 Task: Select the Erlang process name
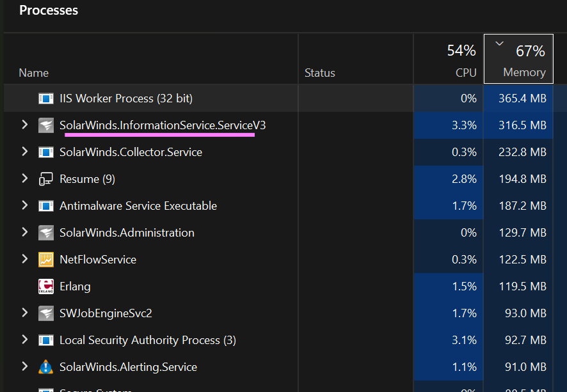click(76, 286)
